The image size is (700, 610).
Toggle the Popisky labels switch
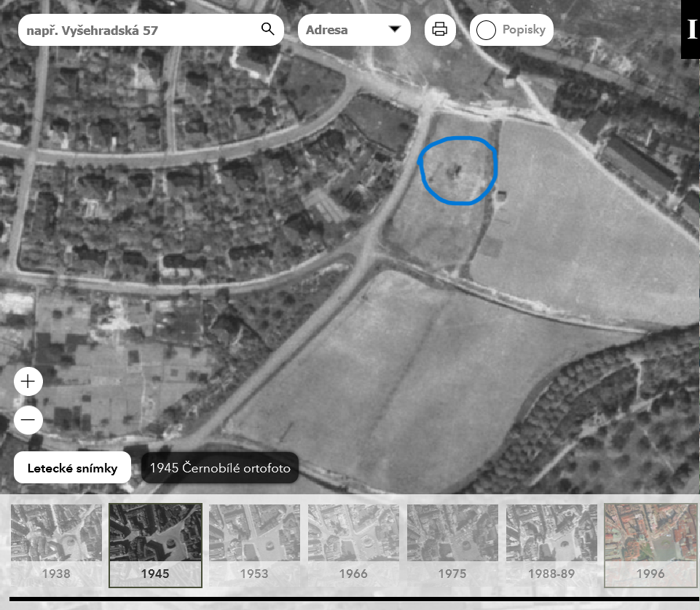[487, 31]
